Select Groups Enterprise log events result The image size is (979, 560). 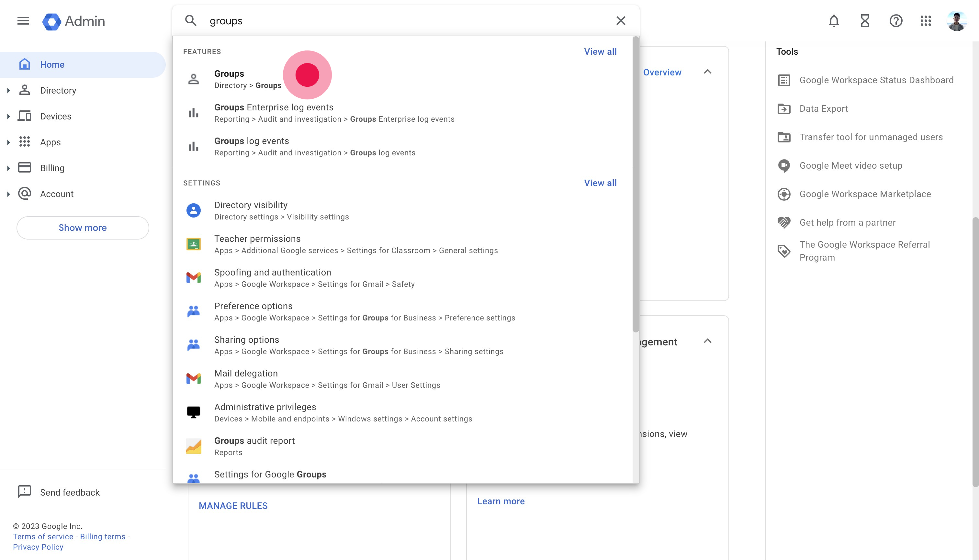(x=402, y=113)
